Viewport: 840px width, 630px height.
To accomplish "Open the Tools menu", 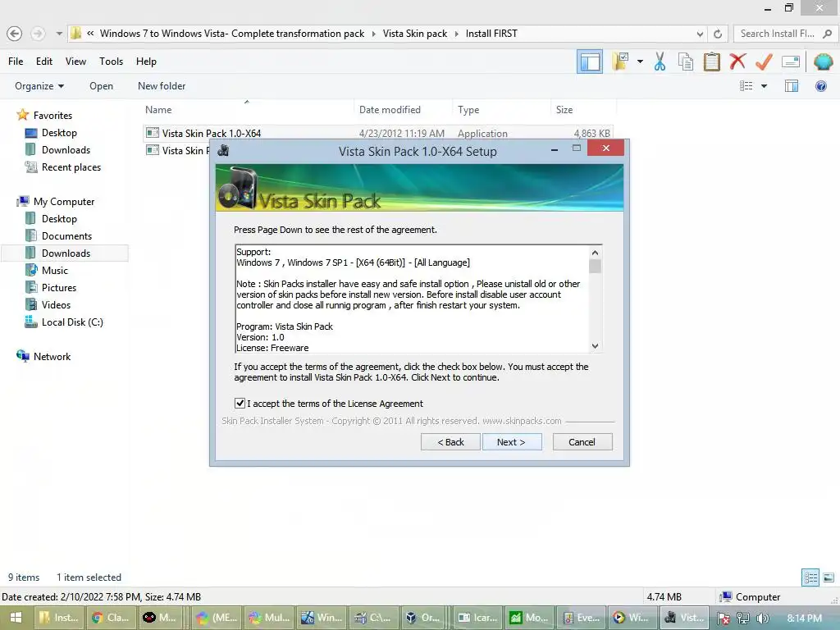I will [111, 61].
